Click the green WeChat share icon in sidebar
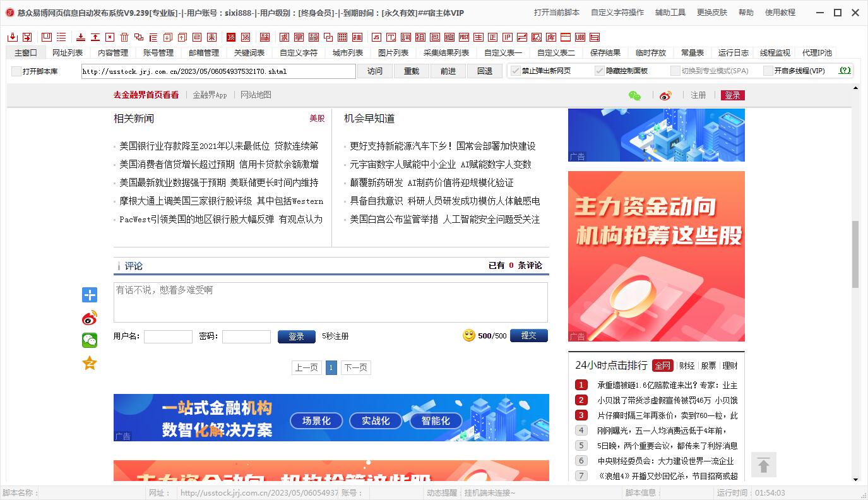The width and height of the screenshot is (868, 500). (90, 340)
